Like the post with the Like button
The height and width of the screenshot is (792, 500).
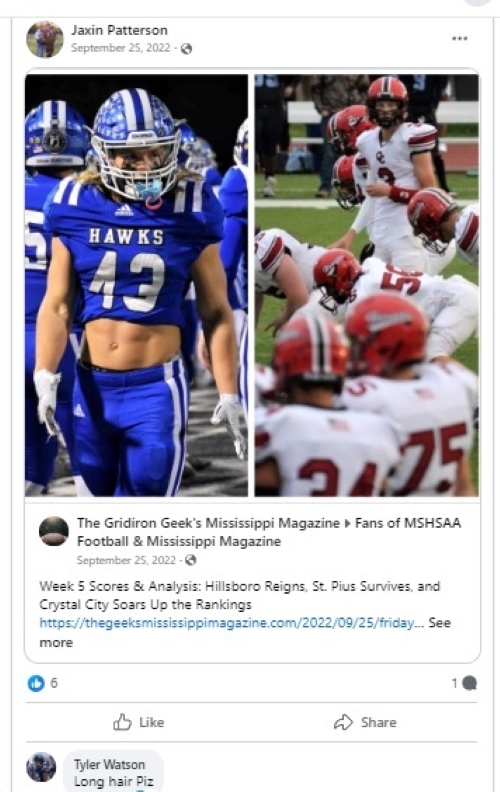pyautogui.click(x=138, y=722)
